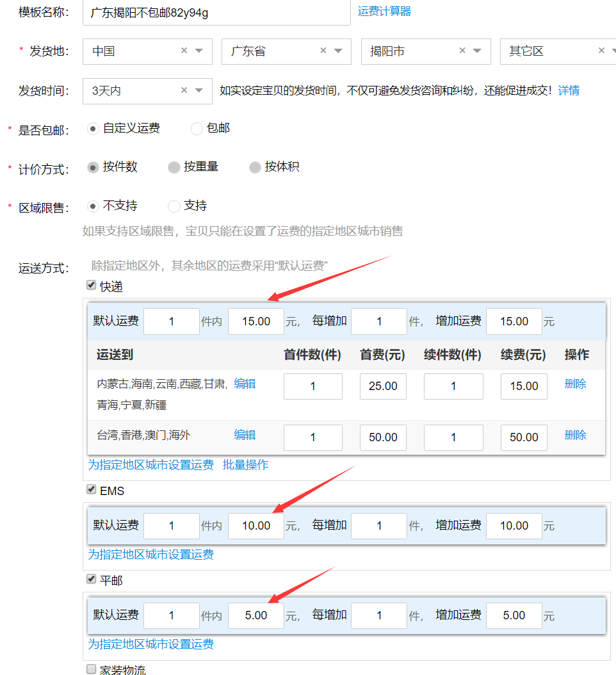The width and height of the screenshot is (616, 675).
Task: Uncheck the EMS delivery checkbox
Action: tap(92, 490)
